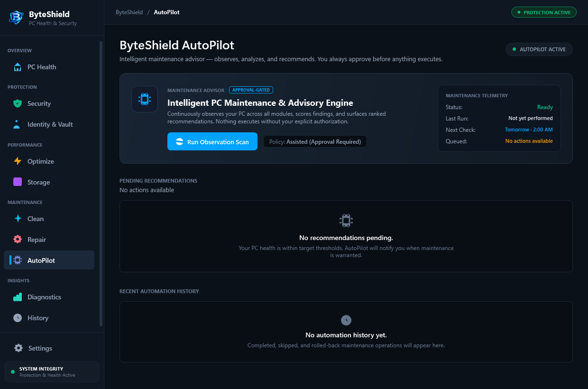Image resolution: width=588 pixels, height=389 pixels.
Task: Click the ByteShield breadcrumb link
Action: 129,12
